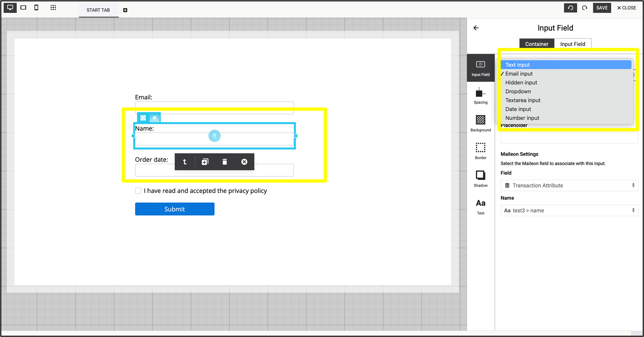
Task: Click the Placeholder text field
Action: click(569, 137)
